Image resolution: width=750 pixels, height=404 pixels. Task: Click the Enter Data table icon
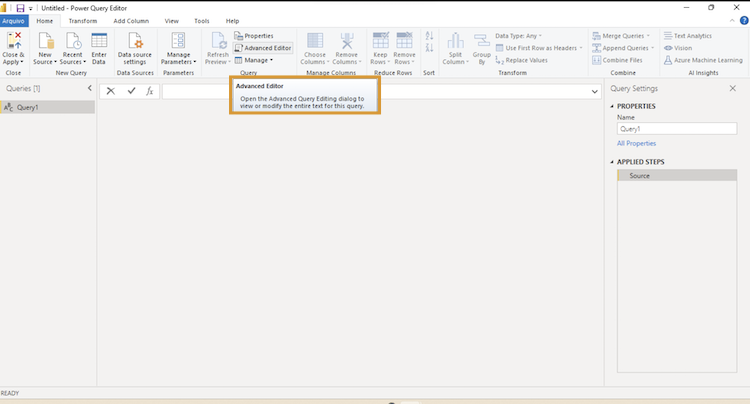tap(99, 41)
